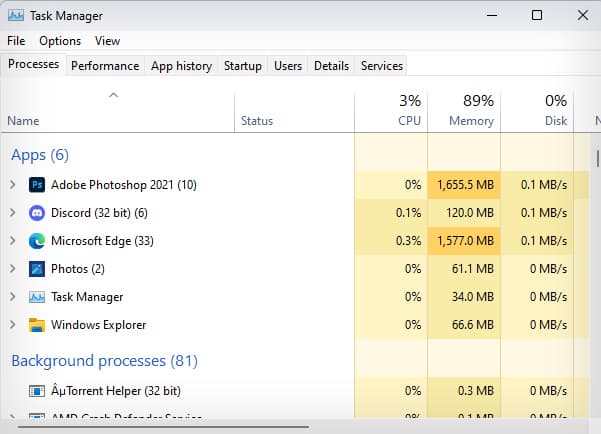Open the File menu
The width and height of the screenshot is (601, 434).
16,41
